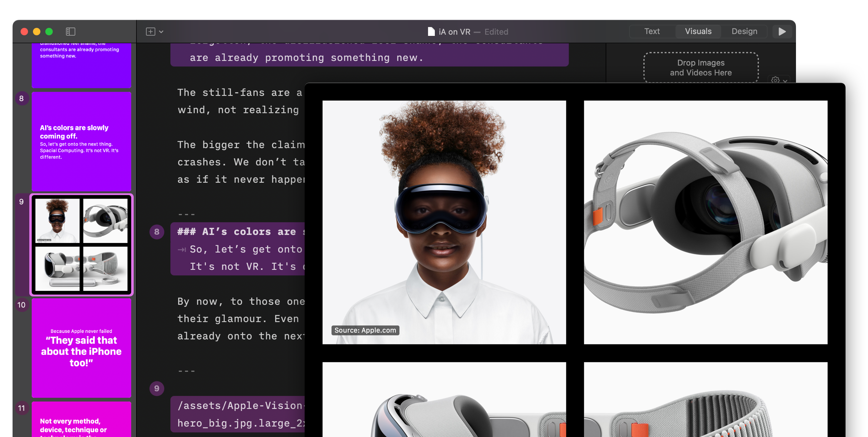Click the Source: Apple.com caption badge

[364, 330]
